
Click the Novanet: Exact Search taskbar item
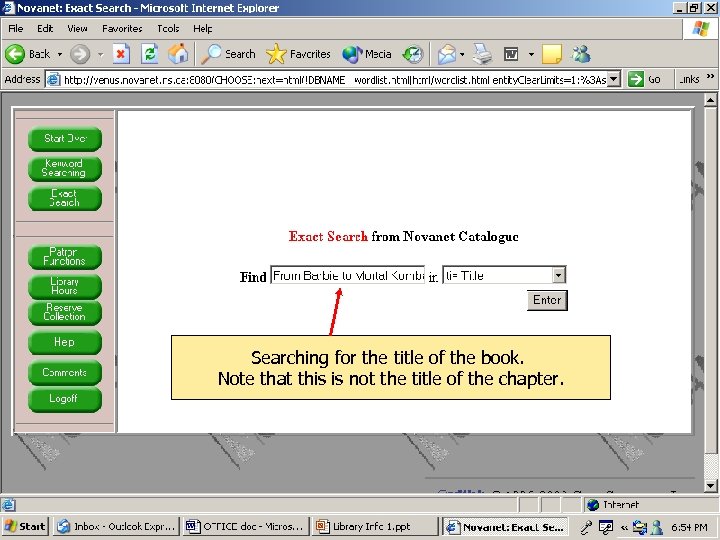pyautogui.click(x=506, y=526)
